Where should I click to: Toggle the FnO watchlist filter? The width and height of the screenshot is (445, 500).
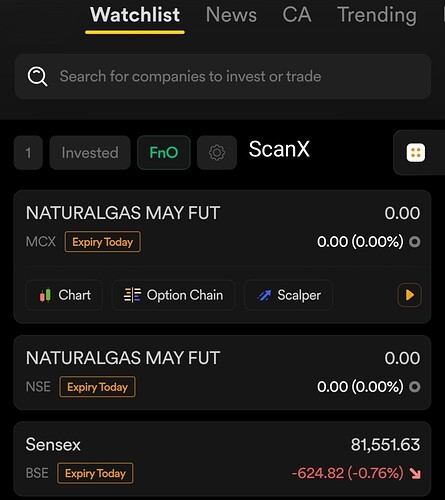164,153
